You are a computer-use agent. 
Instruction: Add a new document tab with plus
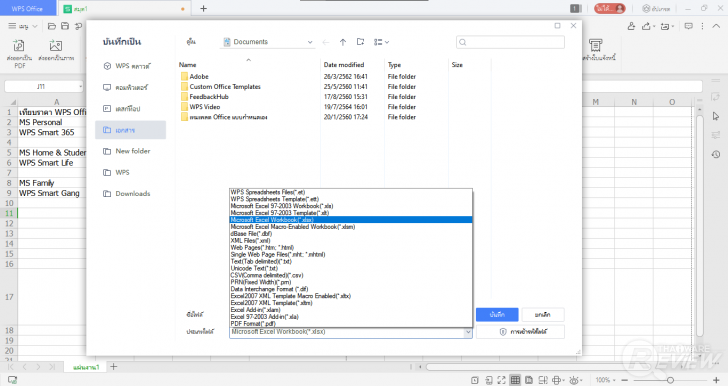point(203,8)
